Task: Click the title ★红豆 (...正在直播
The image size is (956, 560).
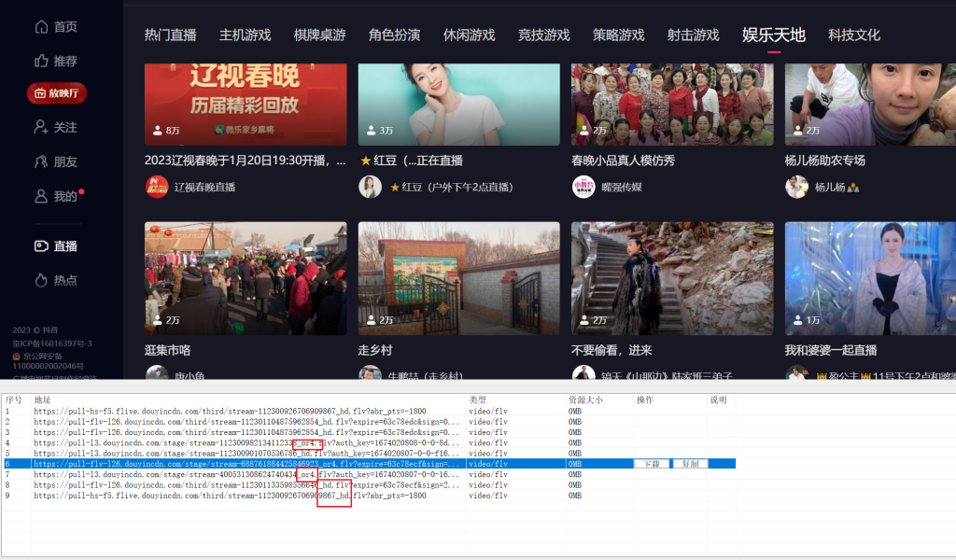Action: click(x=412, y=161)
